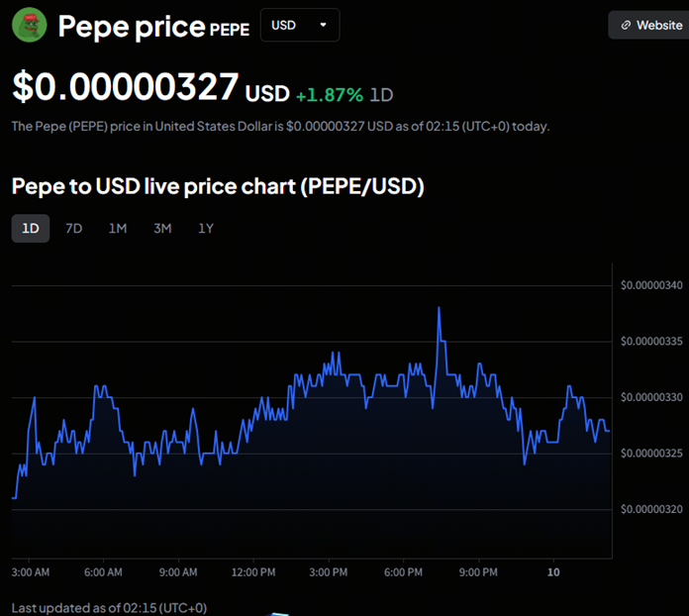Click the 3:00 AM x-axis label

(x=31, y=572)
